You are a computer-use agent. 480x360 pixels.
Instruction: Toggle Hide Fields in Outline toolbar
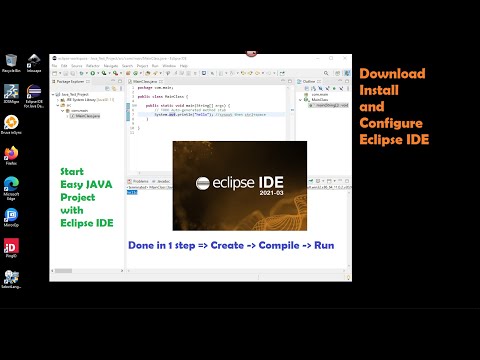click(x=320, y=88)
